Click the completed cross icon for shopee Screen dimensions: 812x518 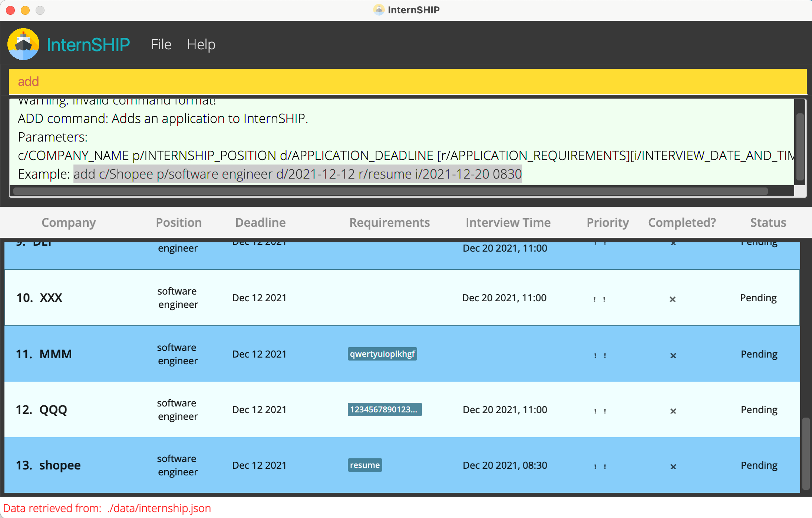tap(673, 466)
